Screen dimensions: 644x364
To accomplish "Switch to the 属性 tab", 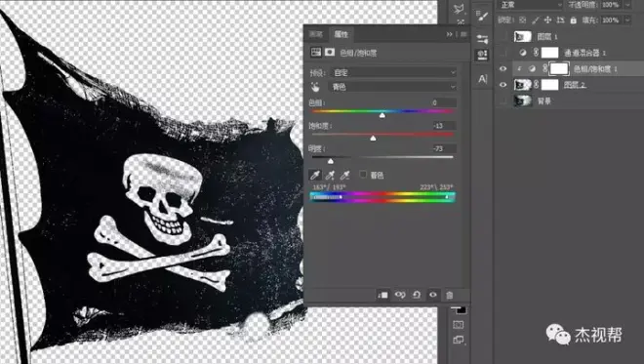I will (341, 34).
